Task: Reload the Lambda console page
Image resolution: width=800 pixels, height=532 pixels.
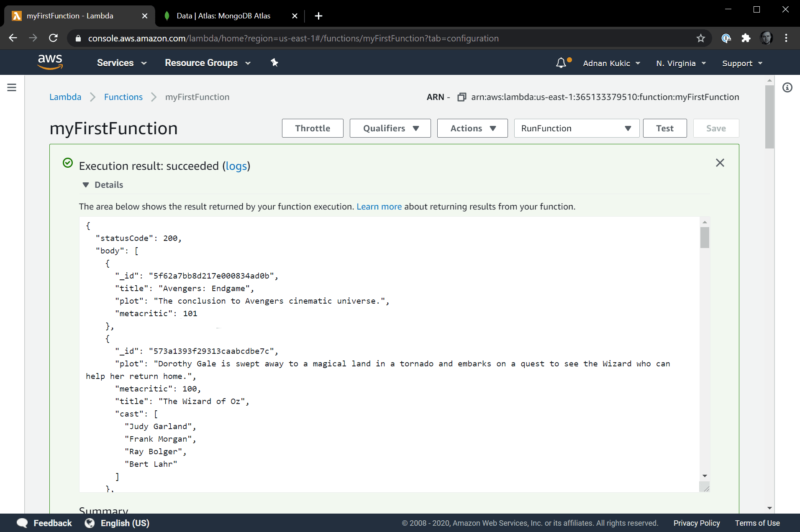Action: pyautogui.click(x=53, y=38)
